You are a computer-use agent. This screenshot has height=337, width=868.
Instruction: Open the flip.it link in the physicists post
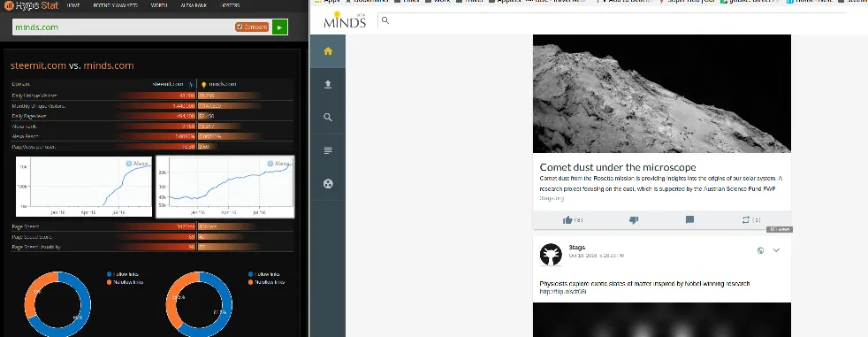(563, 292)
